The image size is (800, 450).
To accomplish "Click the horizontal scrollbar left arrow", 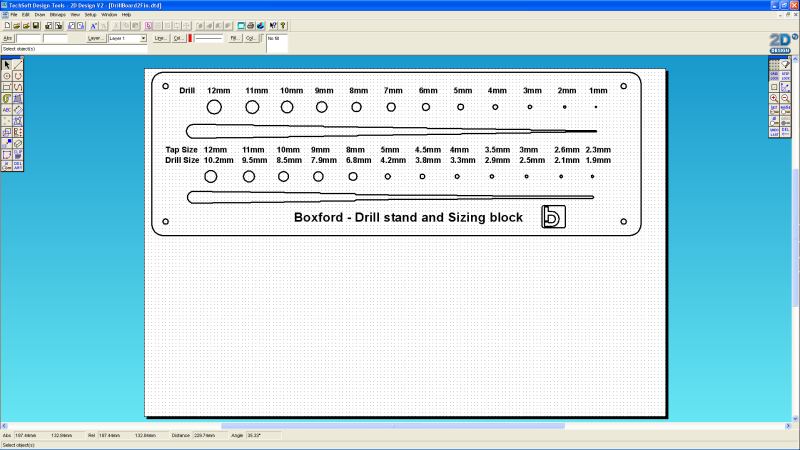I will 4,426.
